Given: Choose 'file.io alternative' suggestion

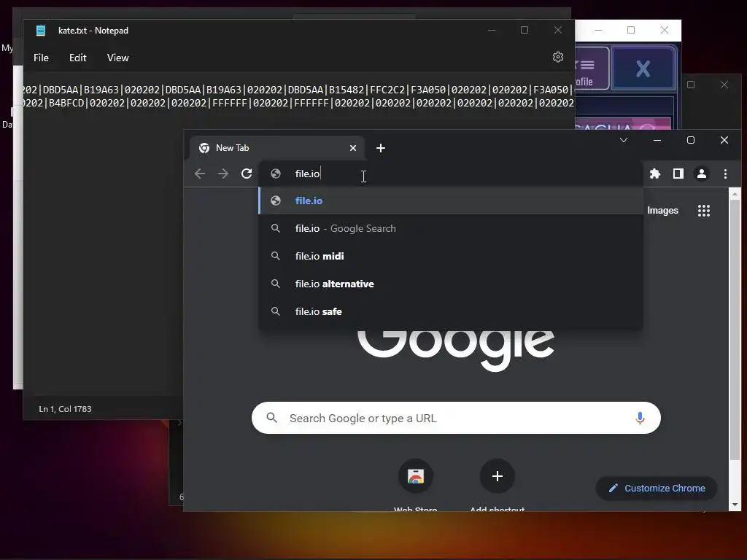Looking at the screenshot, I should click(451, 284).
